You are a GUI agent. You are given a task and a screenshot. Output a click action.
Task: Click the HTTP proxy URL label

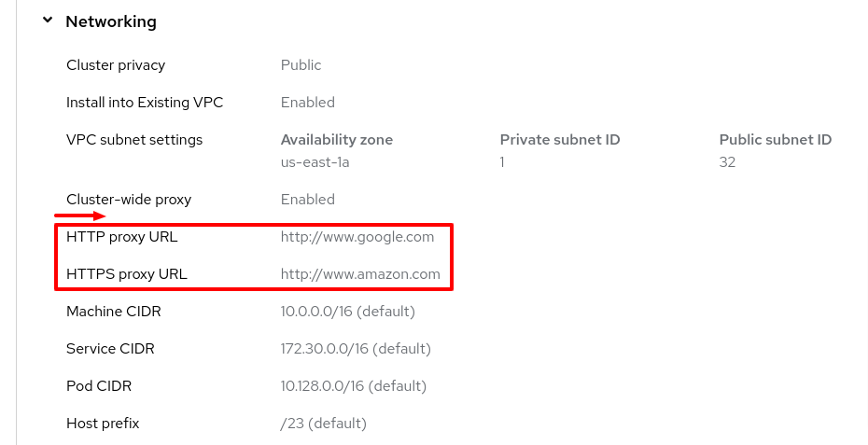[x=121, y=237]
